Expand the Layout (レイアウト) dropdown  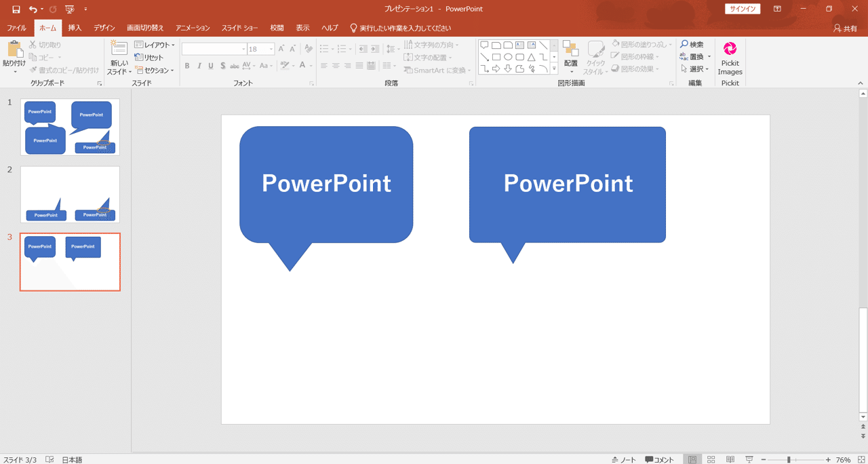click(x=155, y=45)
